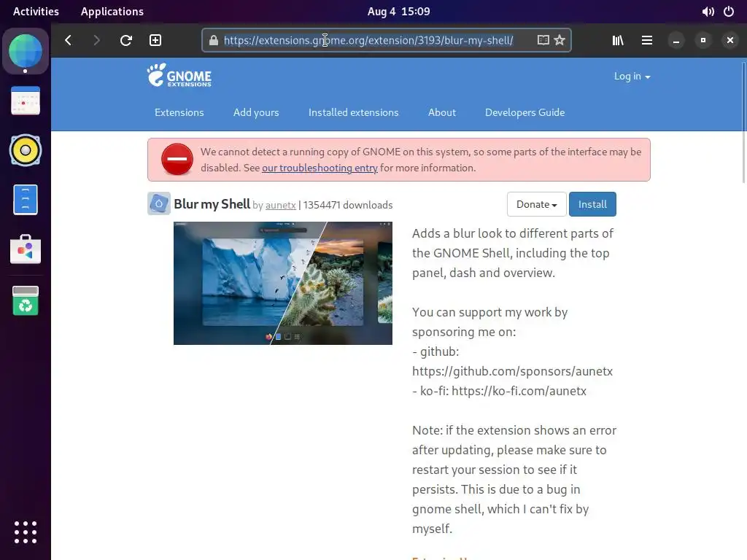747x560 pixels.
Task: Click the forward navigation arrow
Action: 96,41
